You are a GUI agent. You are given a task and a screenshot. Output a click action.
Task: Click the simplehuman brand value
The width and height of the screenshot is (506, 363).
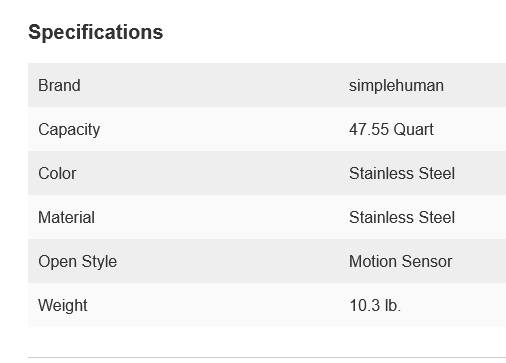point(396,86)
